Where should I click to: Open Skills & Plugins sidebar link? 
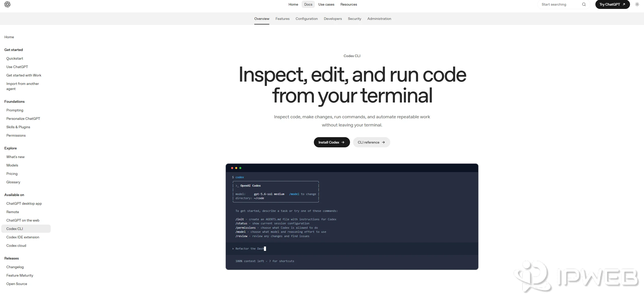[x=18, y=127]
